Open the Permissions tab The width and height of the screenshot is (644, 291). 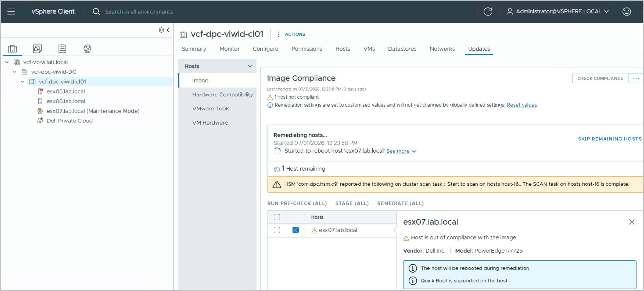click(307, 49)
